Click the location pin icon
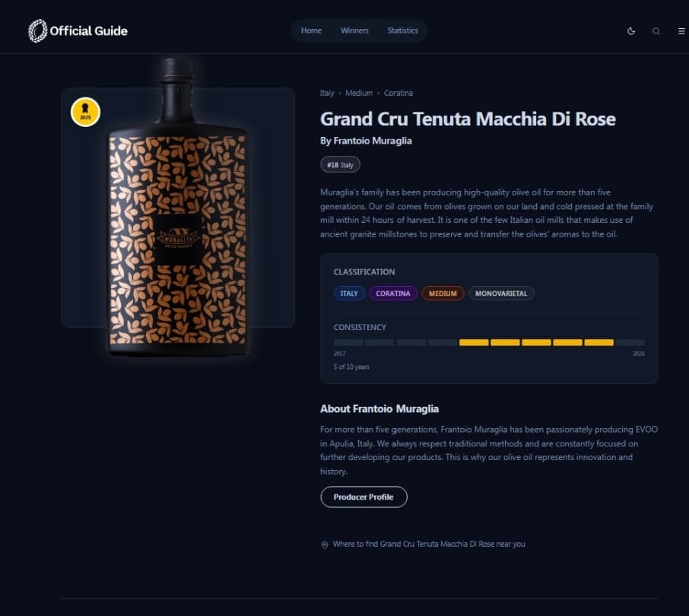 pyautogui.click(x=325, y=545)
